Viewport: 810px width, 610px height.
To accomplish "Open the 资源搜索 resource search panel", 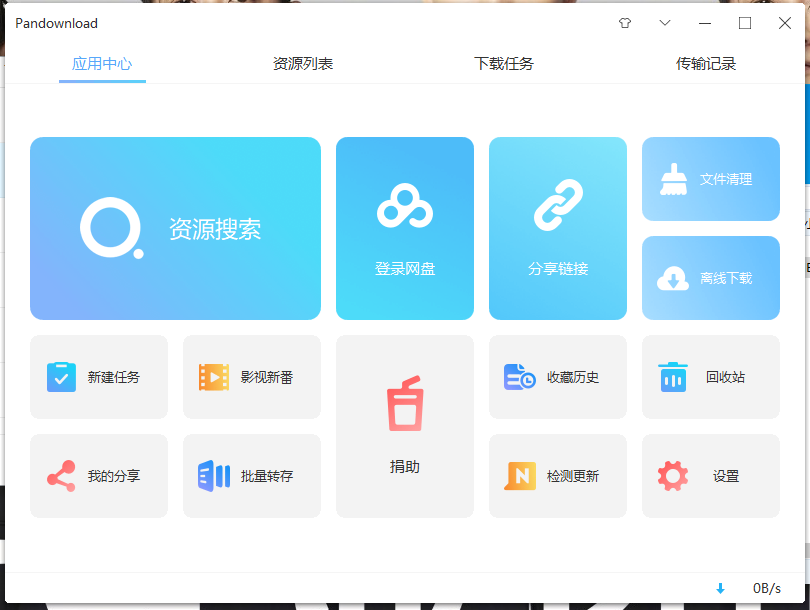I will [x=175, y=228].
